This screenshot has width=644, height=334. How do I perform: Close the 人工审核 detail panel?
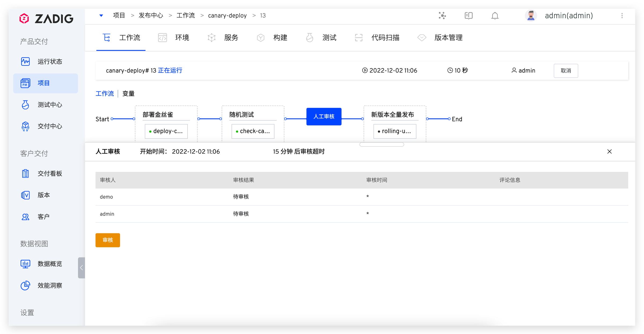pos(609,152)
